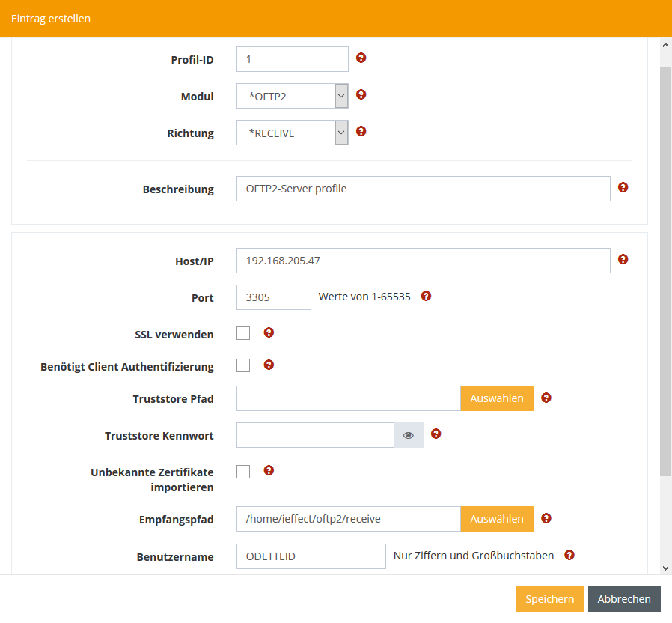Show help for Host/IP field
This screenshot has height=623, width=672.
coord(623,259)
